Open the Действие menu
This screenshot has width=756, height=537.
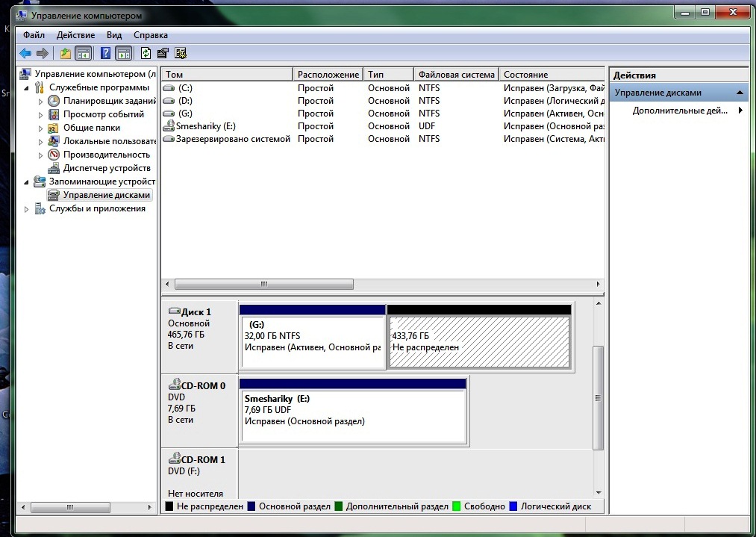click(x=75, y=35)
